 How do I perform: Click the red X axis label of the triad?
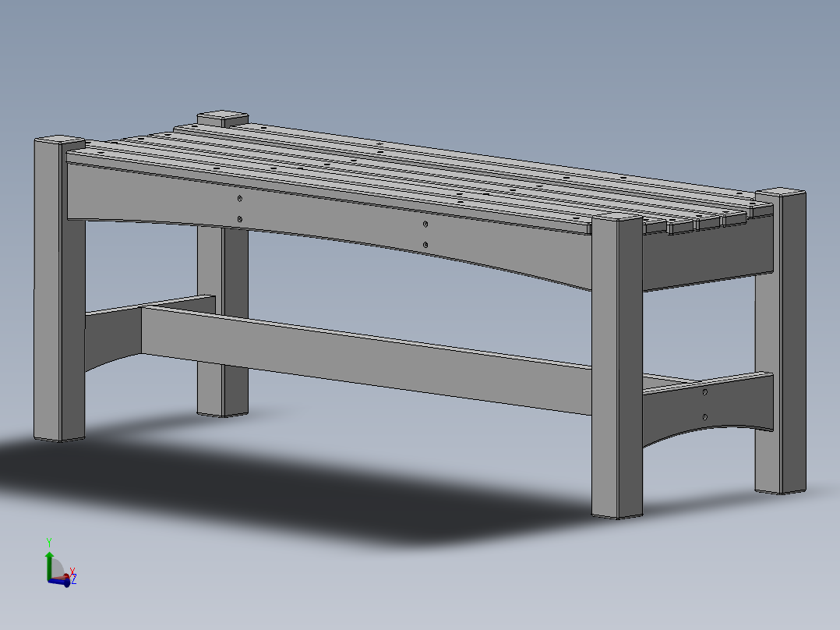[72, 571]
